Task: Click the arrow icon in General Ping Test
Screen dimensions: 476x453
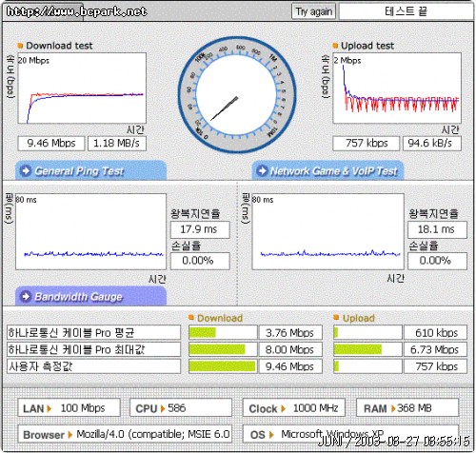Action: tap(26, 170)
